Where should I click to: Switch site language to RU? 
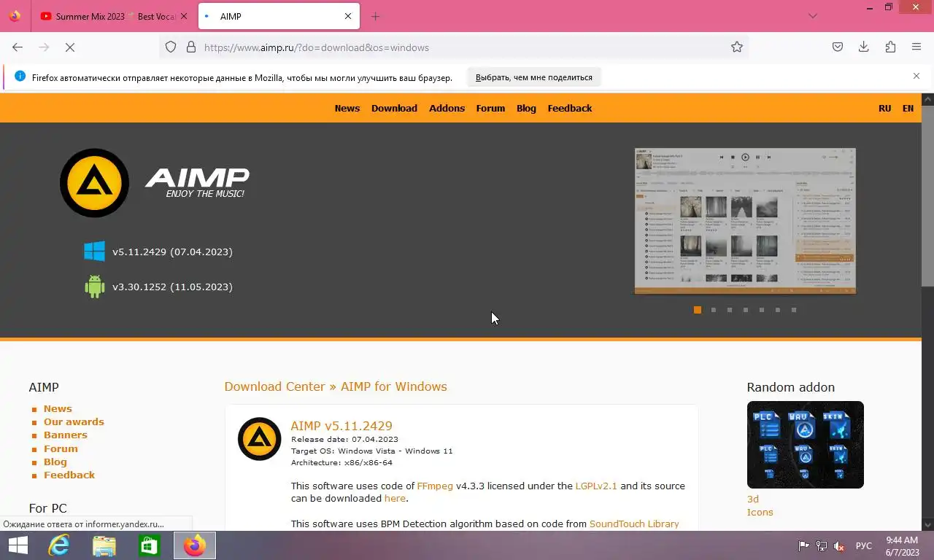tap(885, 108)
